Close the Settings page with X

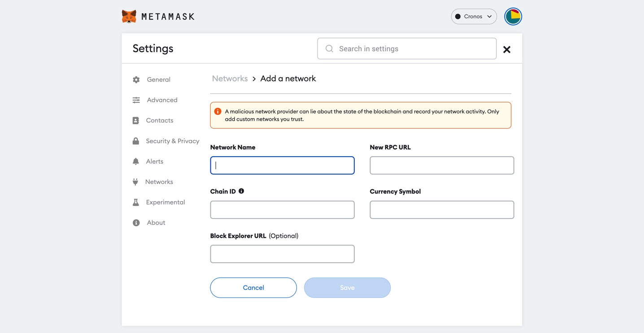pyautogui.click(x=507, y=49)
